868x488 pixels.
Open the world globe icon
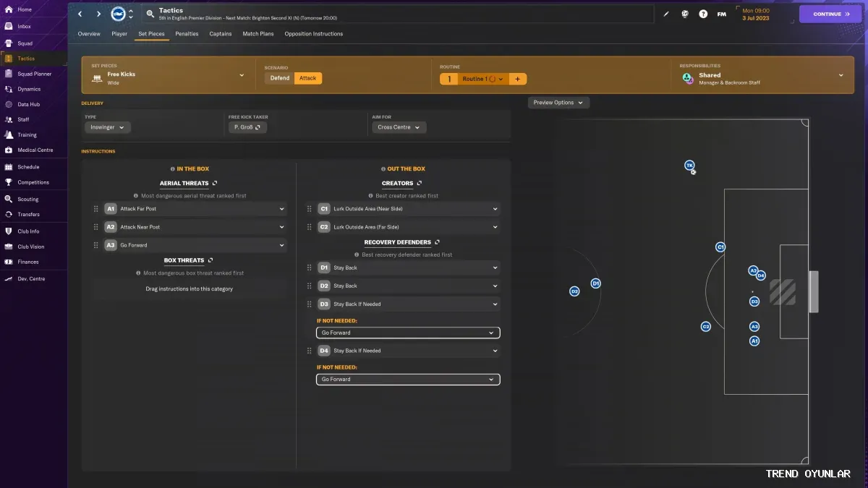point(685,14)
